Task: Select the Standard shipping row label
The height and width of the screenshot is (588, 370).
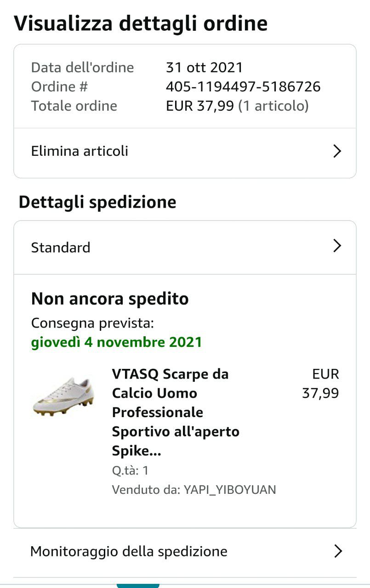Action: (61, 248)
